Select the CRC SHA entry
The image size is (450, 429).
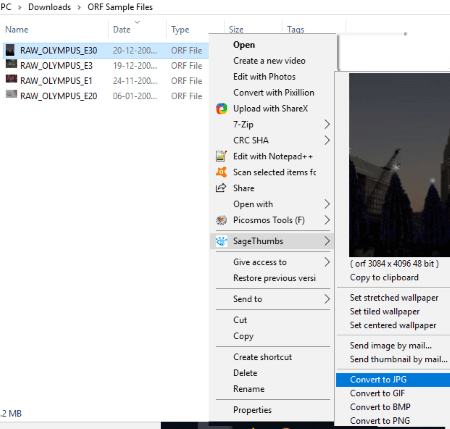(251, 140)
